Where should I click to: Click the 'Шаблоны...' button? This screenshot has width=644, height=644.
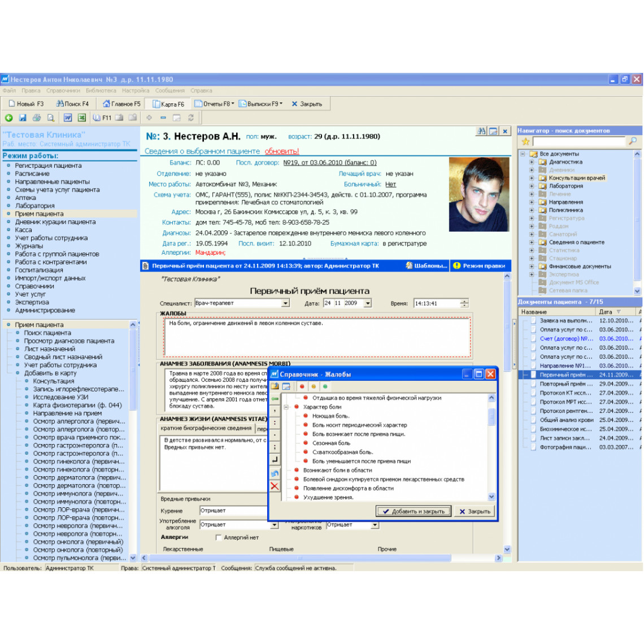point(427,266)
